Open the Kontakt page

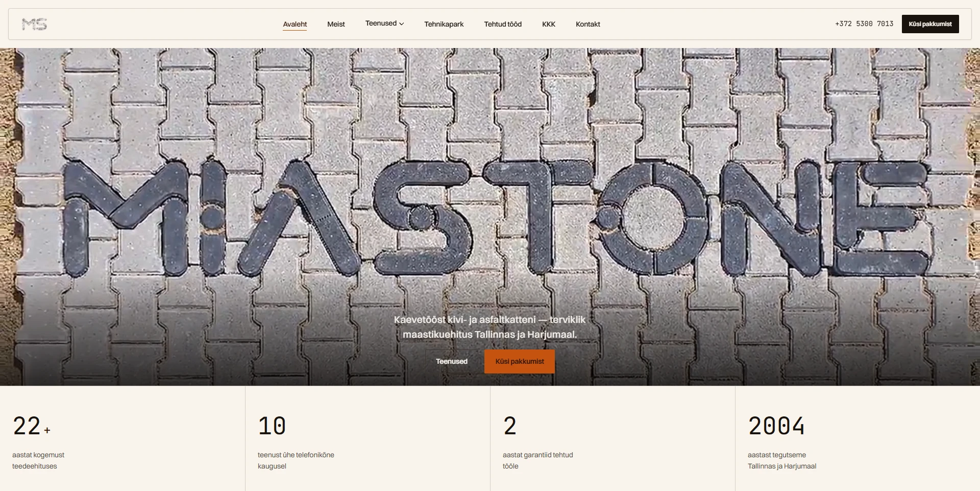(x=588, y=24)
